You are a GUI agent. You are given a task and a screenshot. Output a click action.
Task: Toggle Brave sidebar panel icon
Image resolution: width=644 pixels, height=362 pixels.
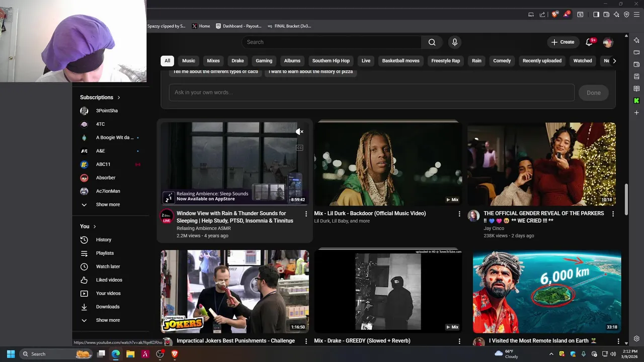tap(596, 15)
